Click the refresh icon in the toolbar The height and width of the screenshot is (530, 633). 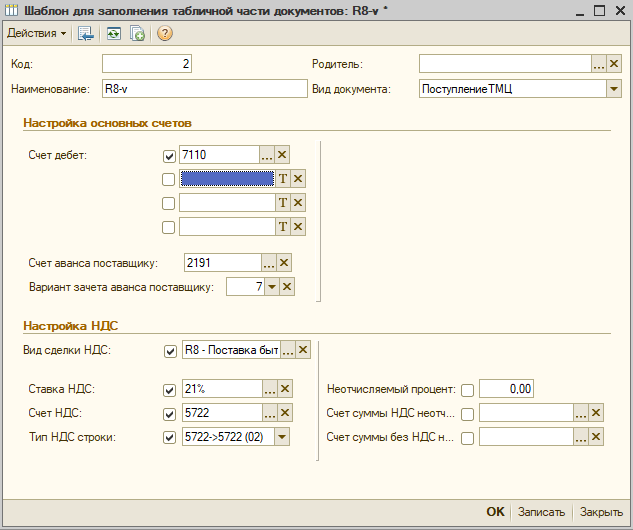(x=113, y=33)
